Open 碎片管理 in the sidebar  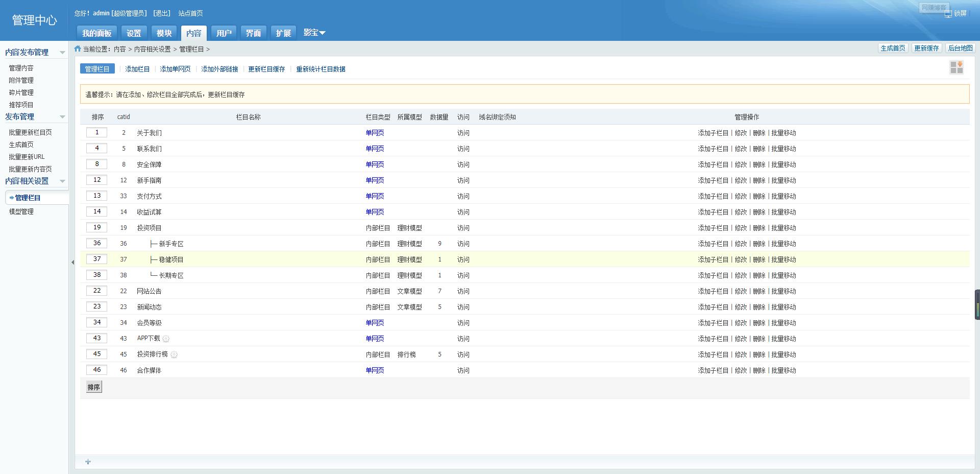[21, 92]
